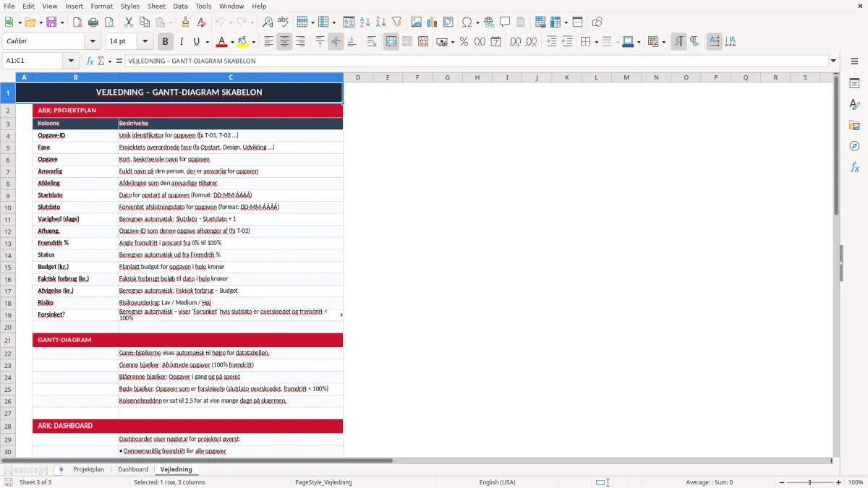868x488 pixels.
Task: Click the Cut scissors icon
Action: [129, 22]
